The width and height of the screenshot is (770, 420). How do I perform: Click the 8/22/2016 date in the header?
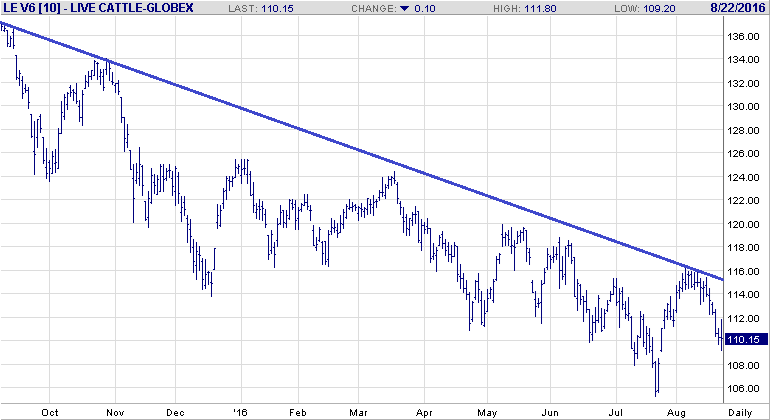(737, 8)
